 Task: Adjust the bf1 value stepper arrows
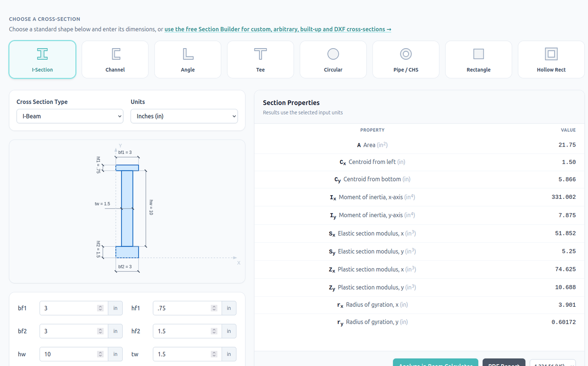coord(100,308)
